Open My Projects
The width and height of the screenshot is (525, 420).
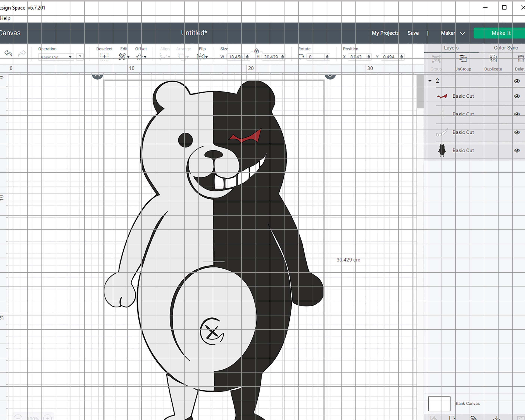click(385, 33)
